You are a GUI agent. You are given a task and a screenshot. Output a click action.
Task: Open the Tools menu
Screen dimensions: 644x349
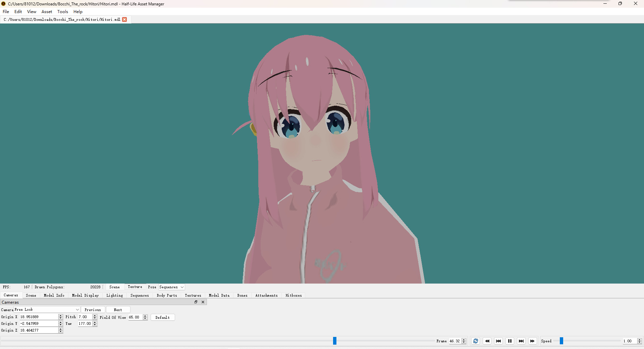click(62, 11)
